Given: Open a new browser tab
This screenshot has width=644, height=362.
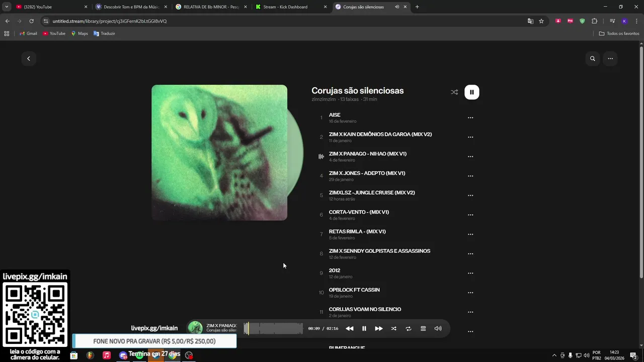Looking at the screenshot, I should pyautogui.click(x=417, y=7).
